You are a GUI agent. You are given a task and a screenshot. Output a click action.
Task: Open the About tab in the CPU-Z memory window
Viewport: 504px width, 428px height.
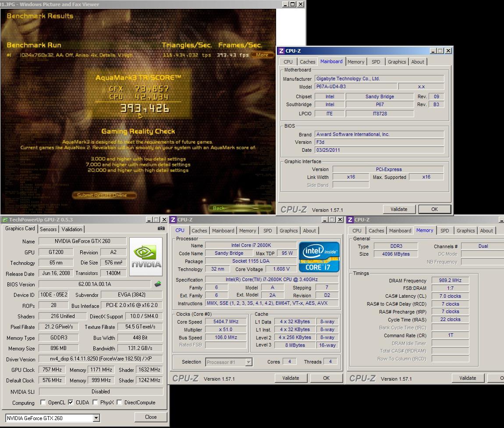click(x=486, y=231)
